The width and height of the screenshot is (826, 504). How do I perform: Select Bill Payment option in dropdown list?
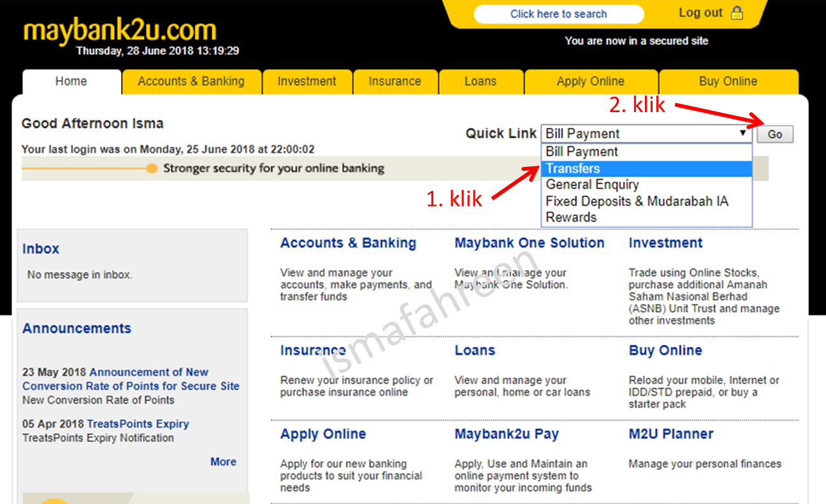pos(647,152)
